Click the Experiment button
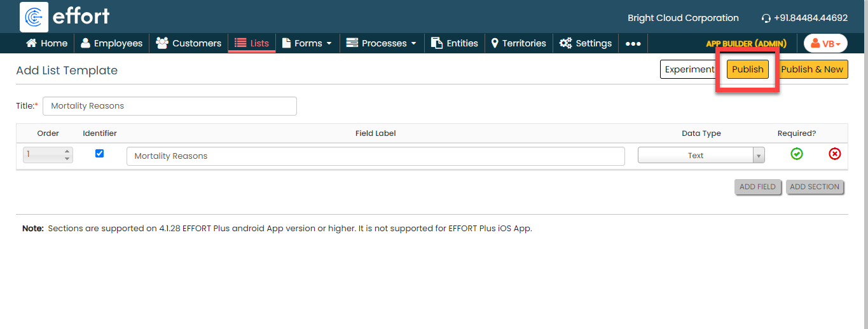Viewport: 868px width, 329px height. click(689, 69)
